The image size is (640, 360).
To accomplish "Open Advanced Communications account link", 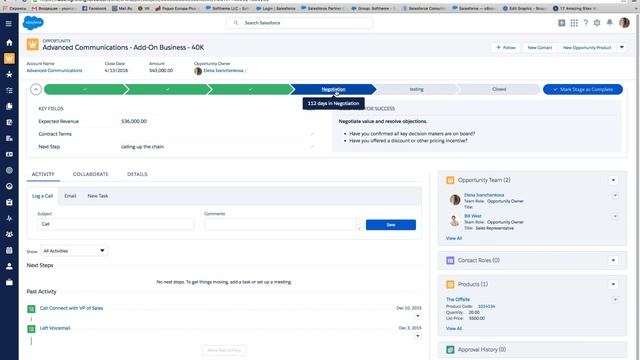I will tap(54, 71).
